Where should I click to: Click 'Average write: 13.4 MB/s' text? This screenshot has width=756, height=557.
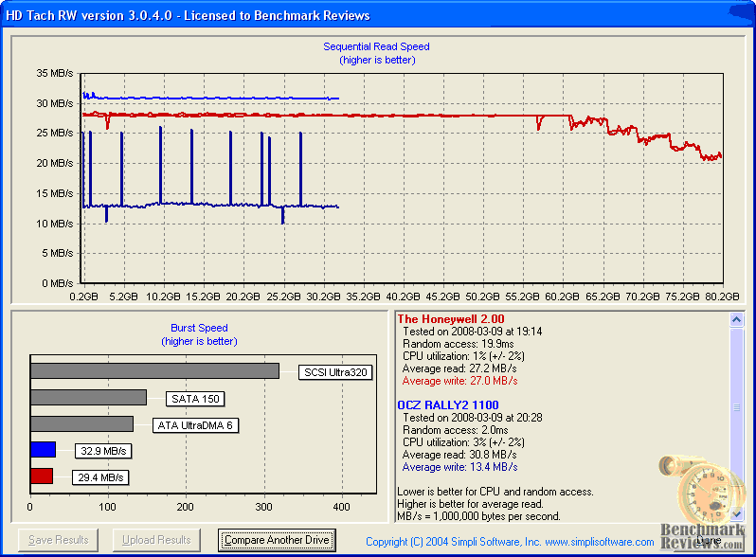(x=460, y=467)
